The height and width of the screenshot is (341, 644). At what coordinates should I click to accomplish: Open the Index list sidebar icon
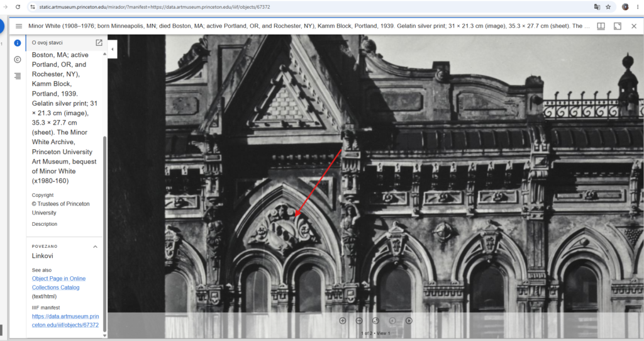pyautogui.click(x=17, y=76)
